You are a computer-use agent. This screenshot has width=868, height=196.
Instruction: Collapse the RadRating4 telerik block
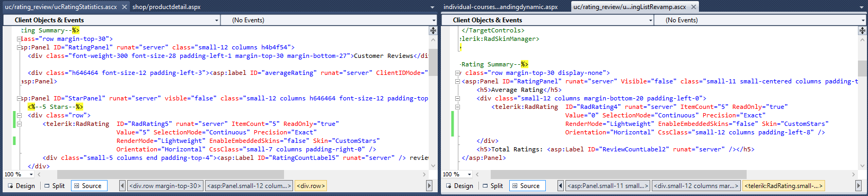457,107
